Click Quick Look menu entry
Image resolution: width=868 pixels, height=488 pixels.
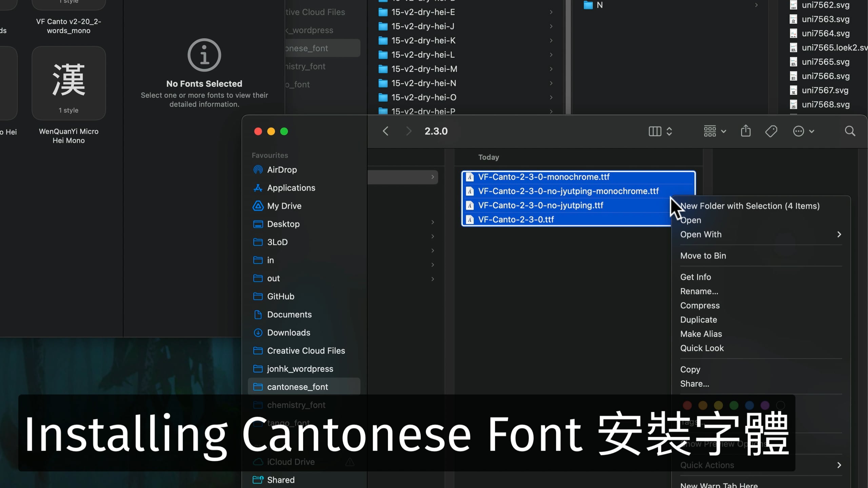[x=702, y=348]
